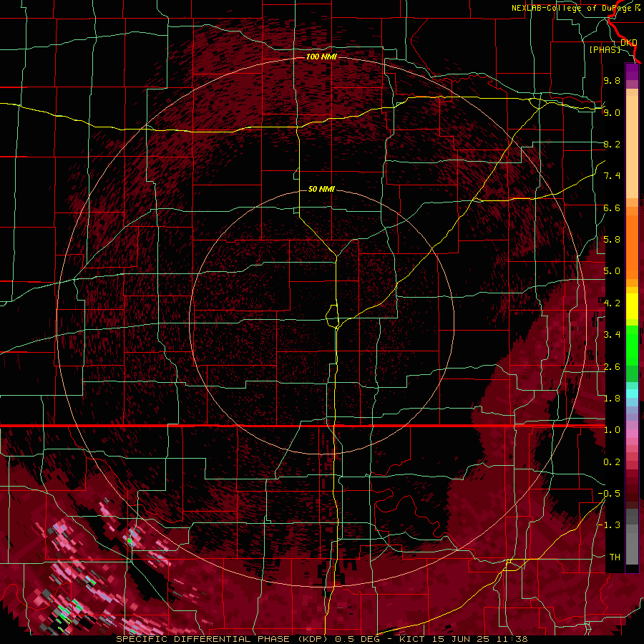The height and width of the screenshot is (644, 644).
Task: Click the -0.5 value on the color scale
Action: coord(609,494)
